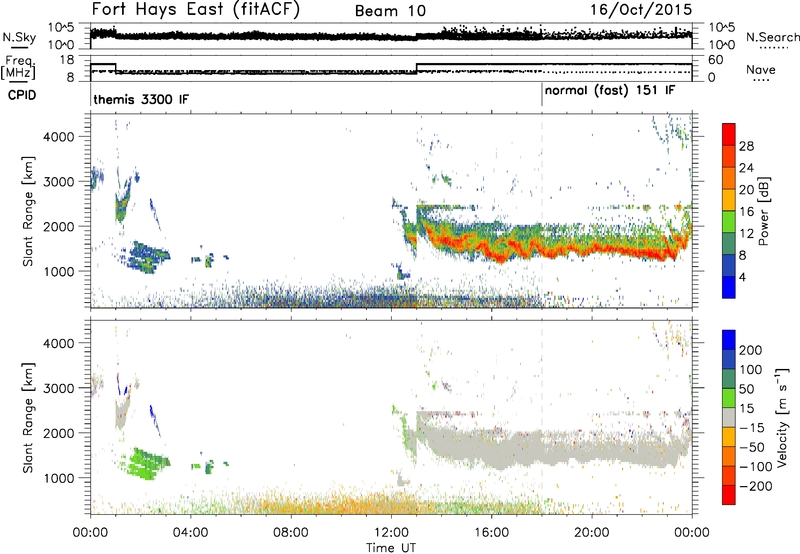Click the 'Fort Hays East (fitACF)' title
Viewport: 800px width, 554px height.
pos(196,10)
